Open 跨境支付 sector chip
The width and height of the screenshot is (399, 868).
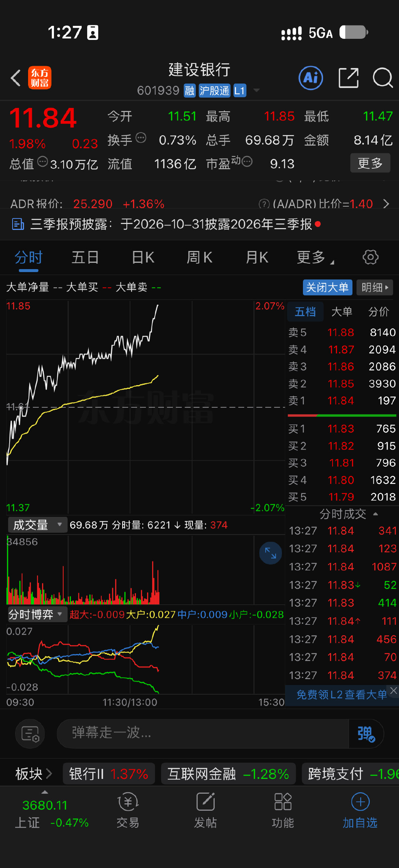point(351,773)
